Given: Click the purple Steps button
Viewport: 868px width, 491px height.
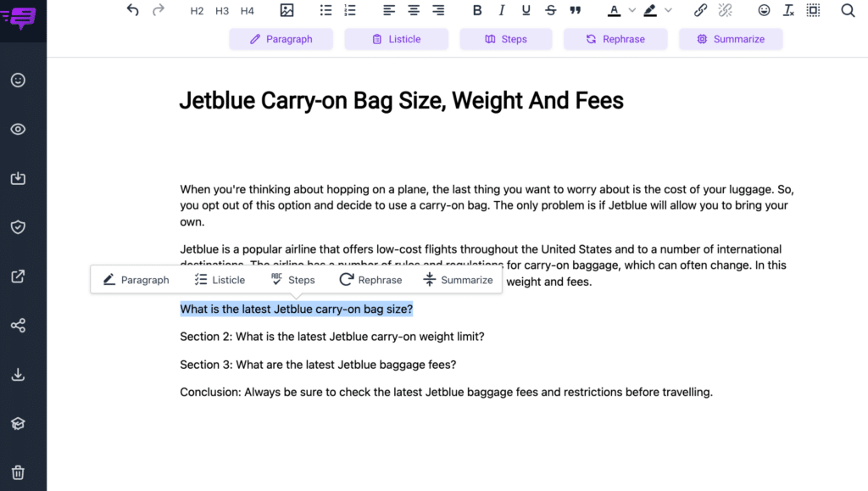Looking at the screenshot, I should (506, 39).
